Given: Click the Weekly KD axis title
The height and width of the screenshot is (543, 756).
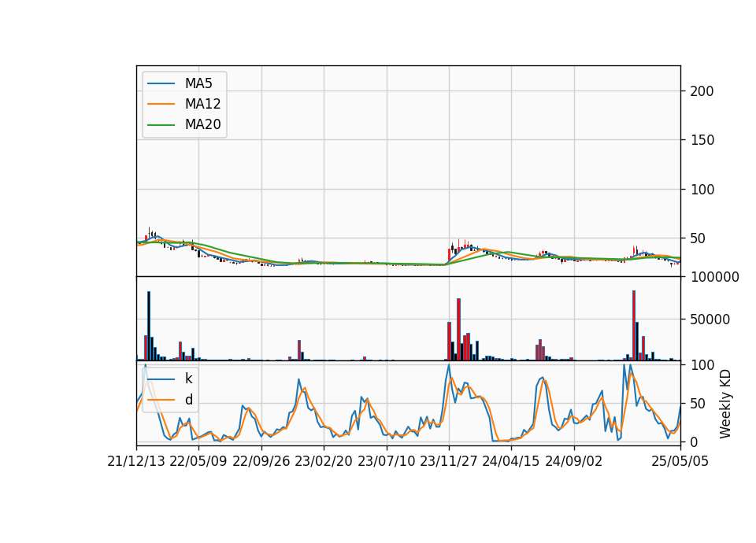Looking at the screenshot, I should coord(725,404).
